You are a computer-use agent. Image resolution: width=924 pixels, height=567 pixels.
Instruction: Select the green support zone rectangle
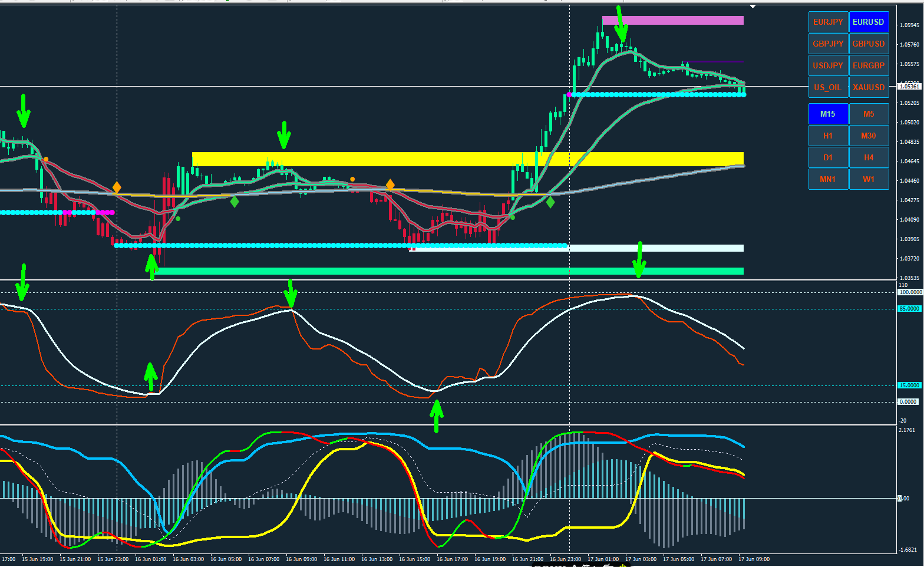pyautogui.click(x=448, y=271)
